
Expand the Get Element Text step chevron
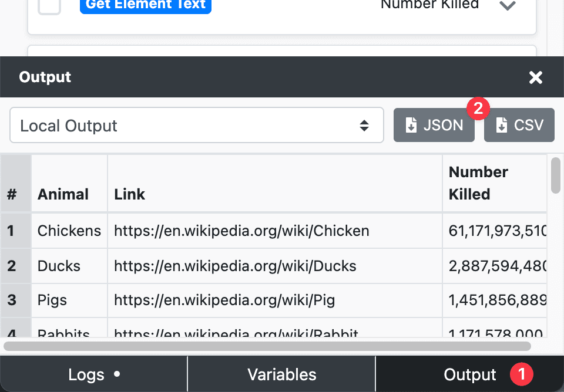507,6
